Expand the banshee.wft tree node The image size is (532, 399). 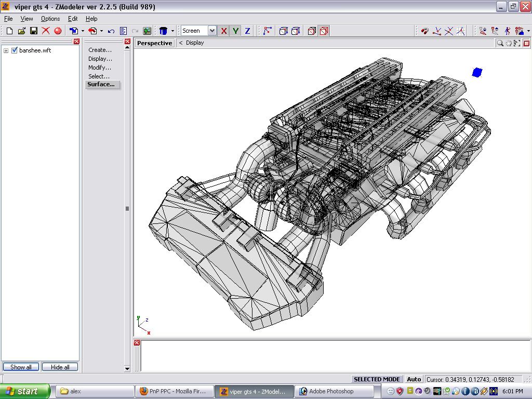click(6, 50)
